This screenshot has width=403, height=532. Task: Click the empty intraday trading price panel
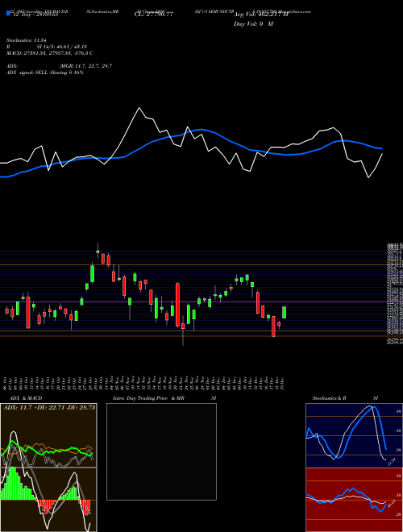[x=161, y=451]
